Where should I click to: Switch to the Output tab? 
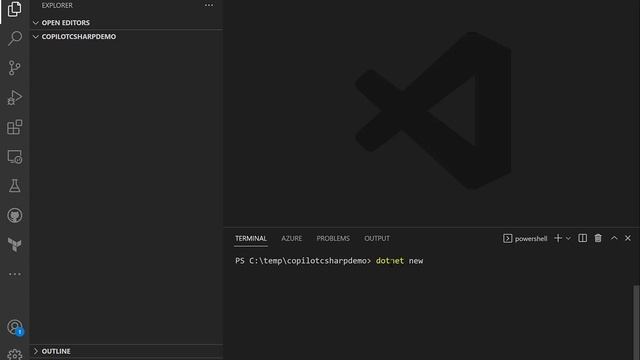click(377, 238)
